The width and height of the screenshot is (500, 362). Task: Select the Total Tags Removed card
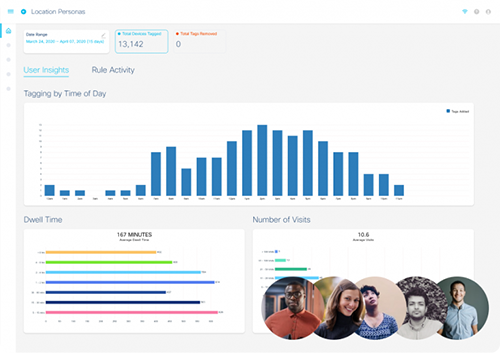[199, 41]
